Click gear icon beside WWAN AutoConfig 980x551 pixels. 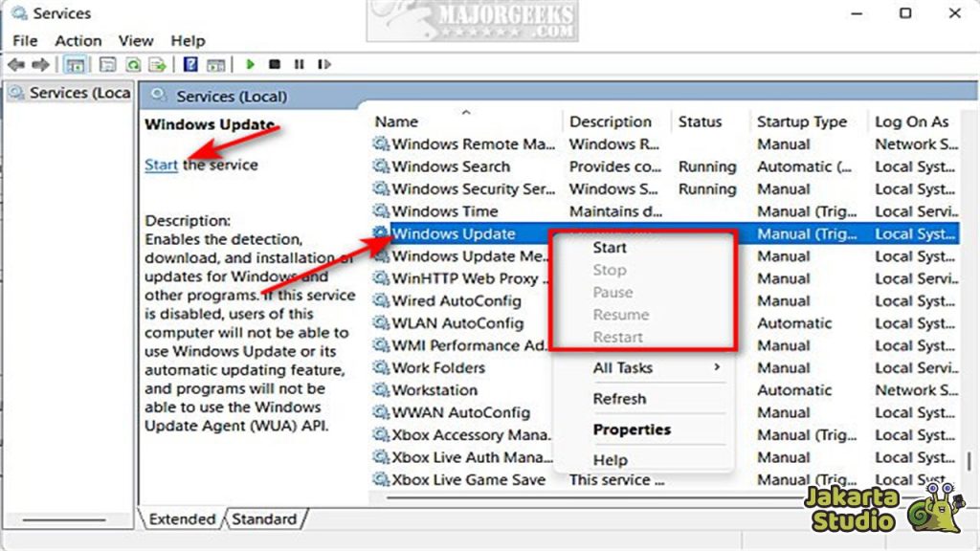click(x=381, y=412)
